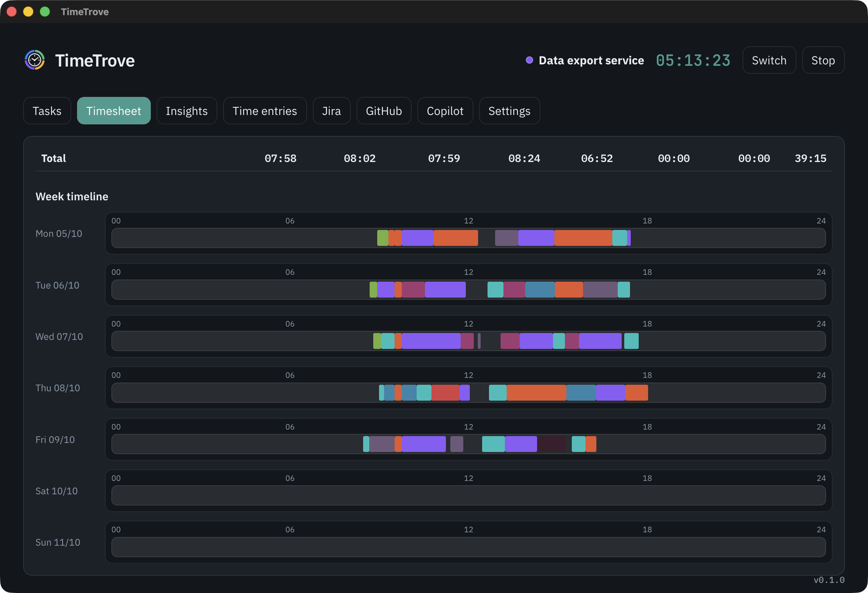This screenshot has height=593, width=868.
Task: Select the long orange afternoon block on Thursday
Action: [x=536, y=392]
